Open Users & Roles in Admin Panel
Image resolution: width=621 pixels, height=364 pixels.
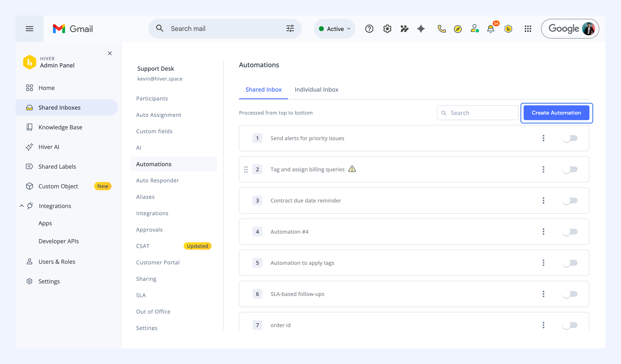click(x=57, y=262)
